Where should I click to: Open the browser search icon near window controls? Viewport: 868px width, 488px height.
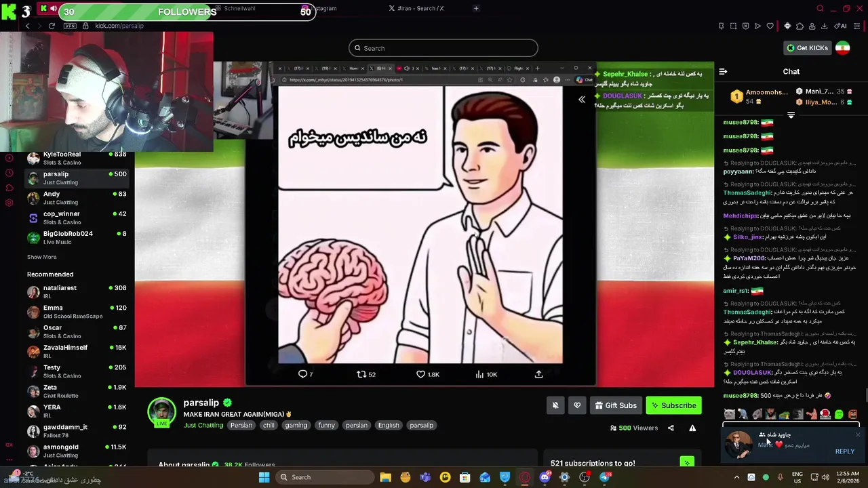point(820,9)
